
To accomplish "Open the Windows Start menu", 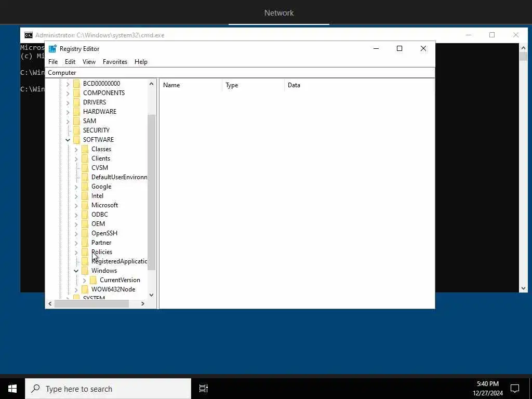I will (x=12, y=389).
